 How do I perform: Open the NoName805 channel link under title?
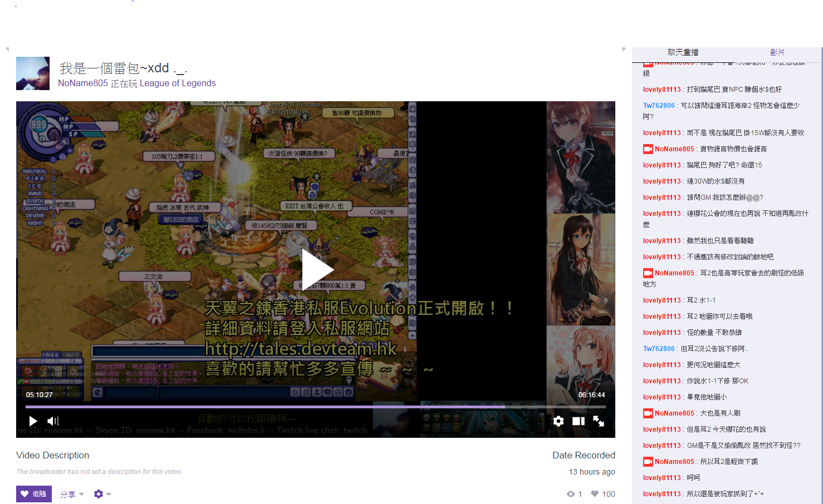[83, 83]
